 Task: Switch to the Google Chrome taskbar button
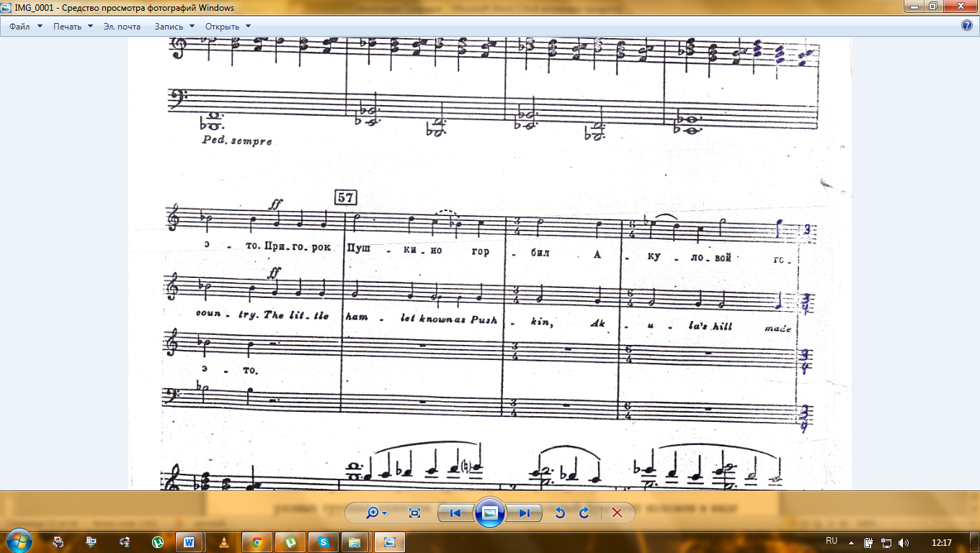257,541
